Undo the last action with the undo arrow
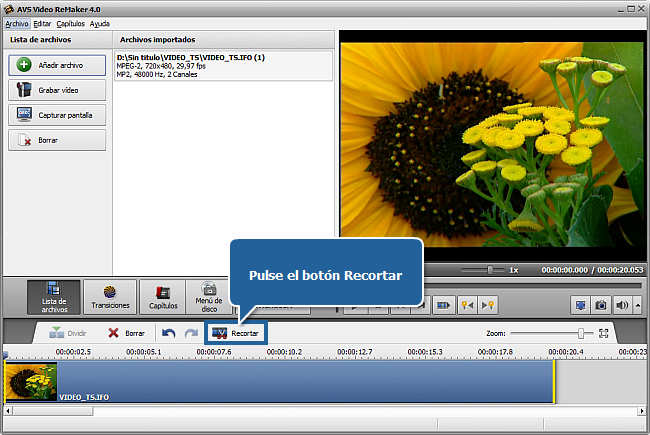The width and height of the screenshot is (650, 435). [168, 333]
